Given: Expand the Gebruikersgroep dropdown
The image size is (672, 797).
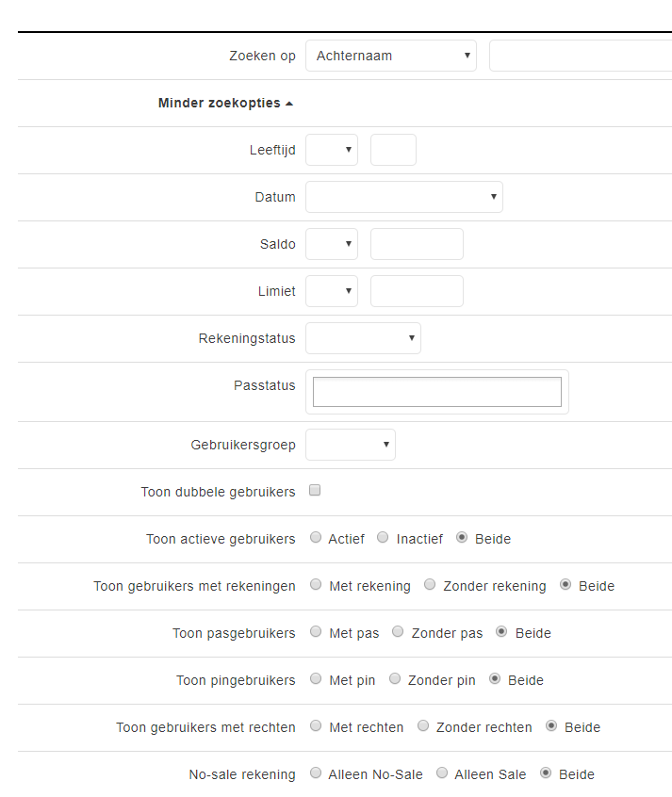Looking at the screenshot, I should [351, 445].
